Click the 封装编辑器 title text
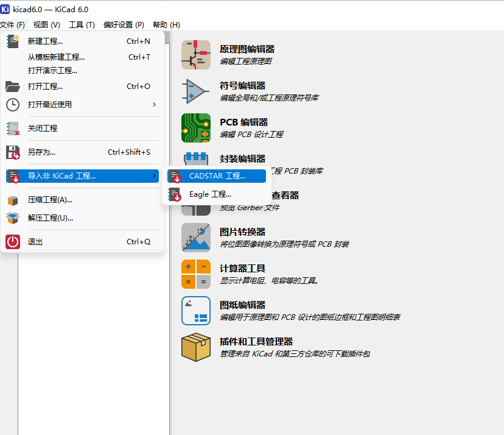Viewport: 504px width, 435px height. (x=243, y=159)
